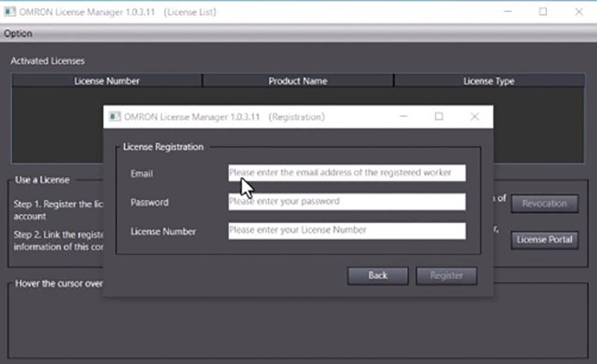Image resolution: width=597 pixels, height=364 pixels.
Task: Click the Revocation button
Action: coord(544,204)
